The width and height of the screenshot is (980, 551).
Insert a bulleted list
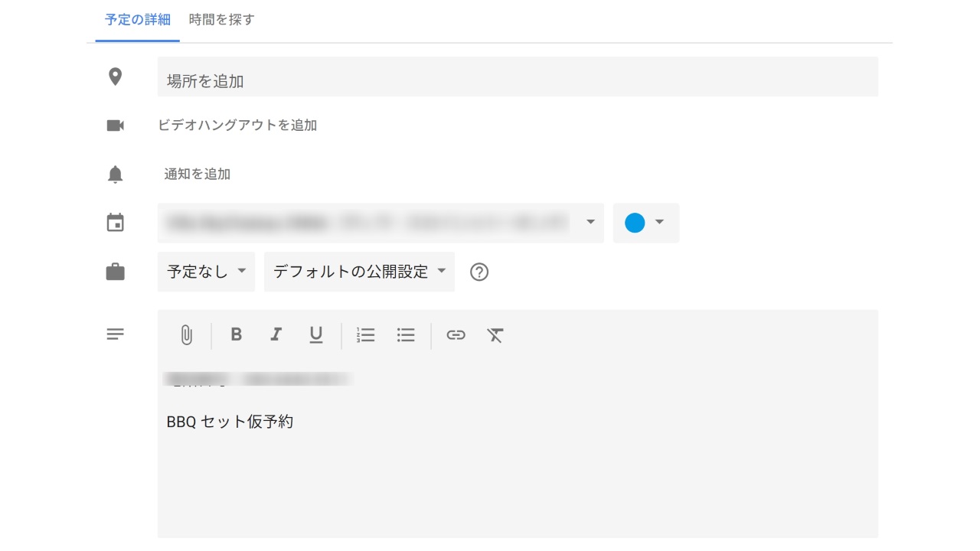(406, 335)
